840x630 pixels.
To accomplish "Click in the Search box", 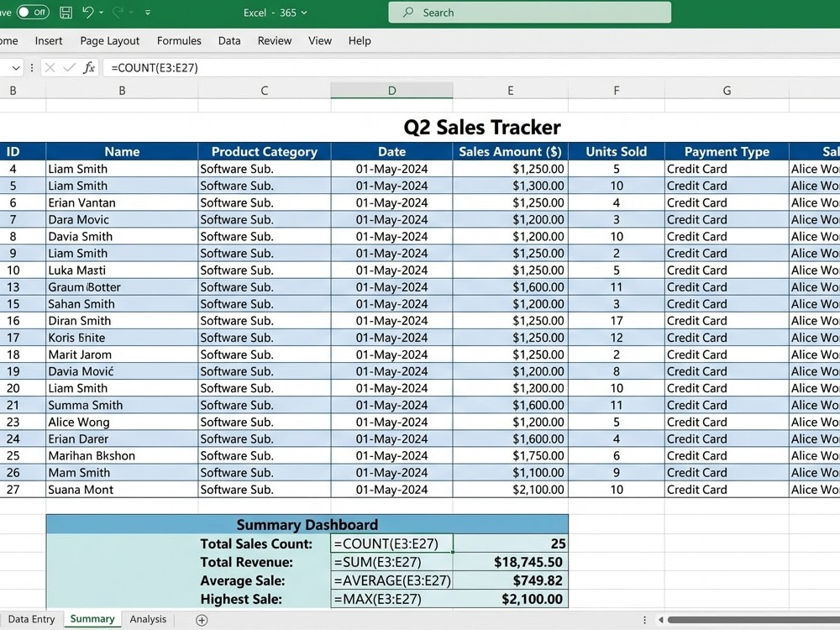I will point(529,13).
